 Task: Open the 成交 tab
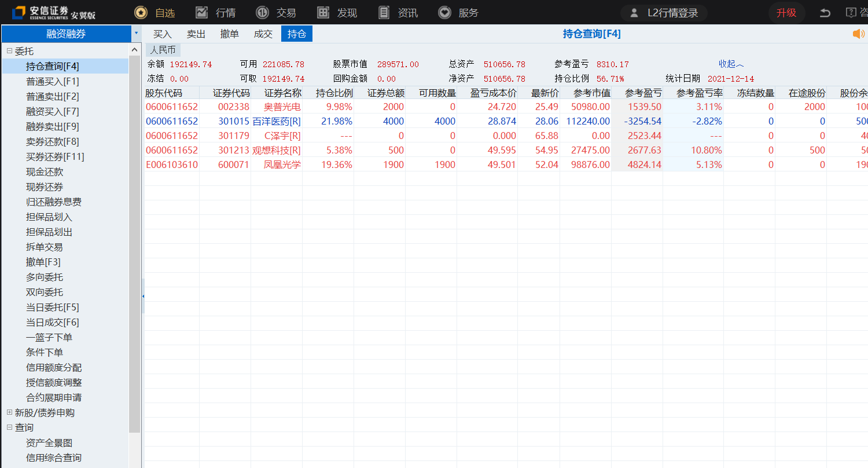click(x=263, y=34)
